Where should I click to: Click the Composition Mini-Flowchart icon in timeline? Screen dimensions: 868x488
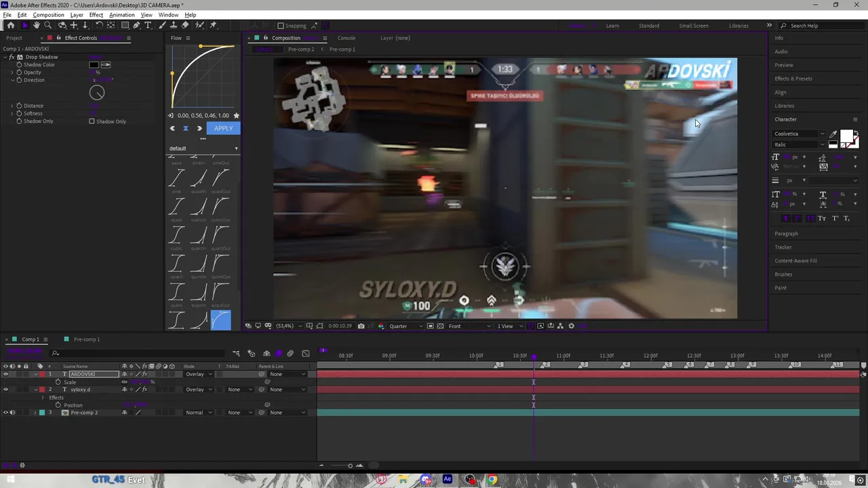pos(236,353)
